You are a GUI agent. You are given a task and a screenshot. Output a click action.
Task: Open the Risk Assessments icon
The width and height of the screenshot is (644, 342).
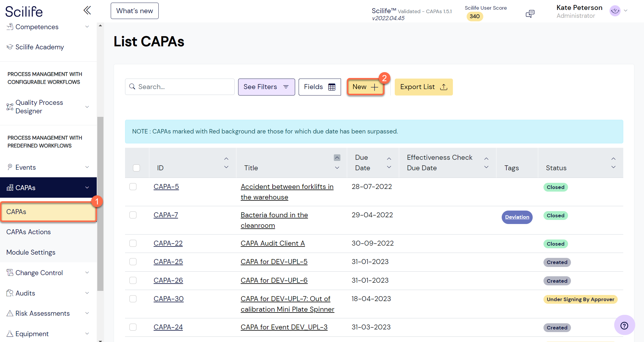(x=10, y=313)
